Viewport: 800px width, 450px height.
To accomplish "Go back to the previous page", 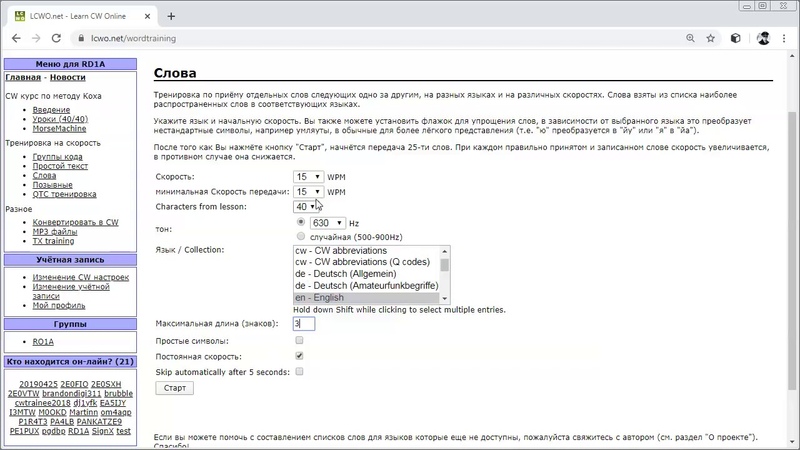I will click(16, 38).
